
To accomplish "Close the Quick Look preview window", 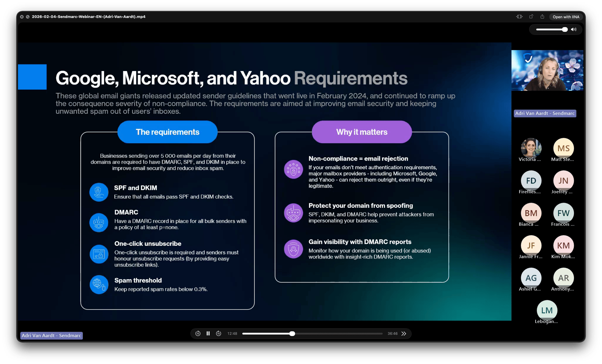I will (x=22, y=17).
